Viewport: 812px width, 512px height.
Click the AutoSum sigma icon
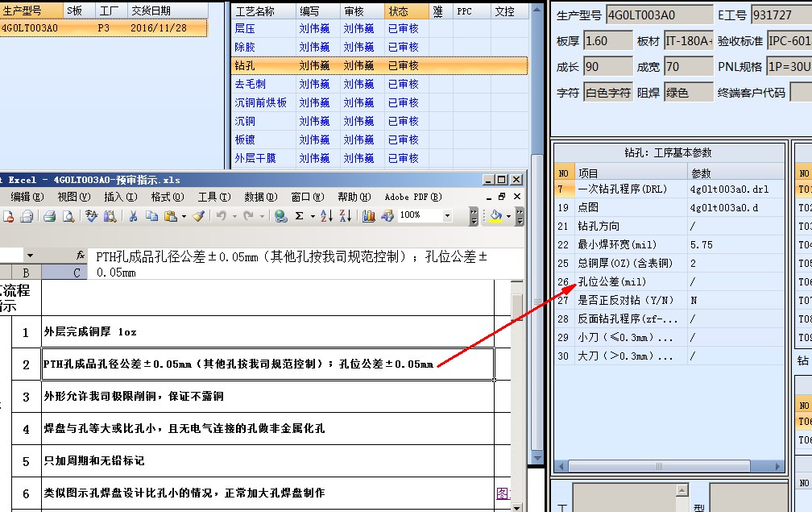300,216
